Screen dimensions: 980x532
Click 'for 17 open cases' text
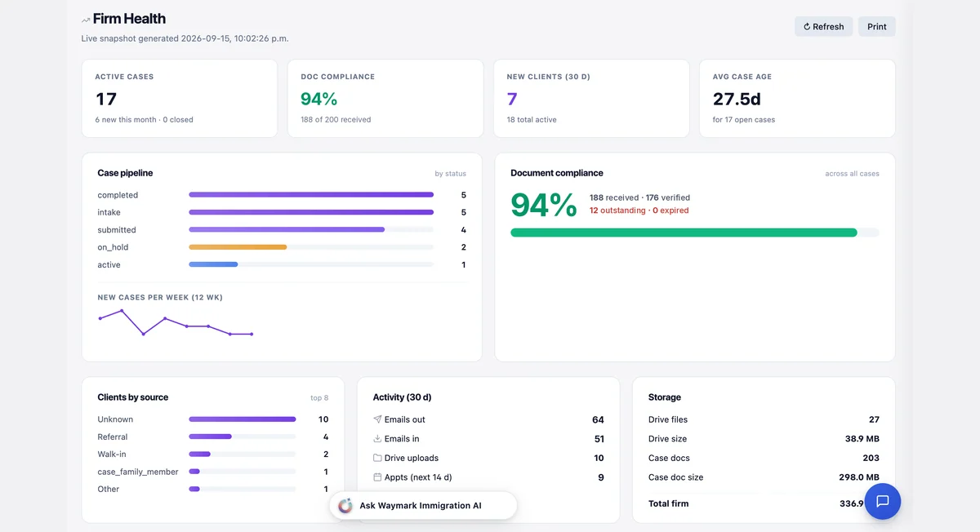coord(744,119)
